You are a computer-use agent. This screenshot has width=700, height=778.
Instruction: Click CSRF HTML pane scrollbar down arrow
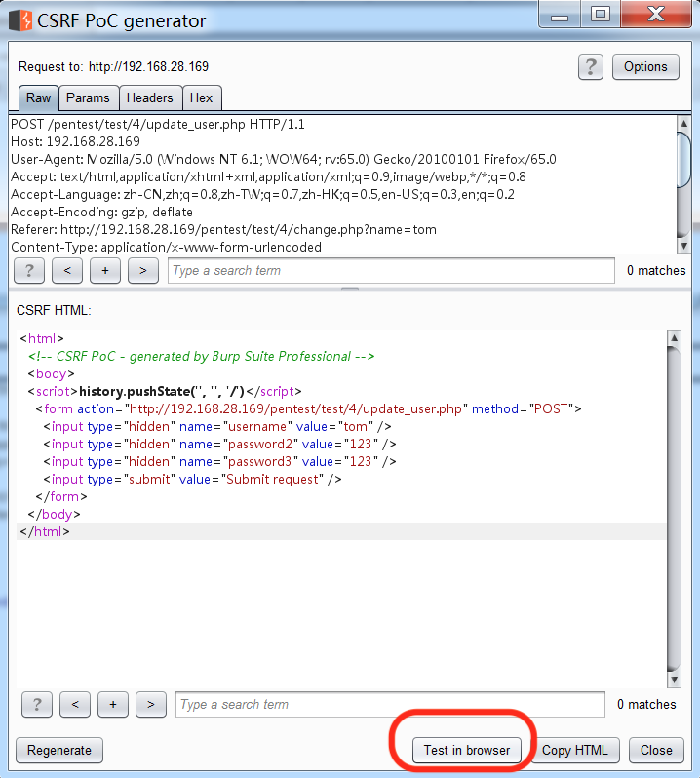[674, 680]
